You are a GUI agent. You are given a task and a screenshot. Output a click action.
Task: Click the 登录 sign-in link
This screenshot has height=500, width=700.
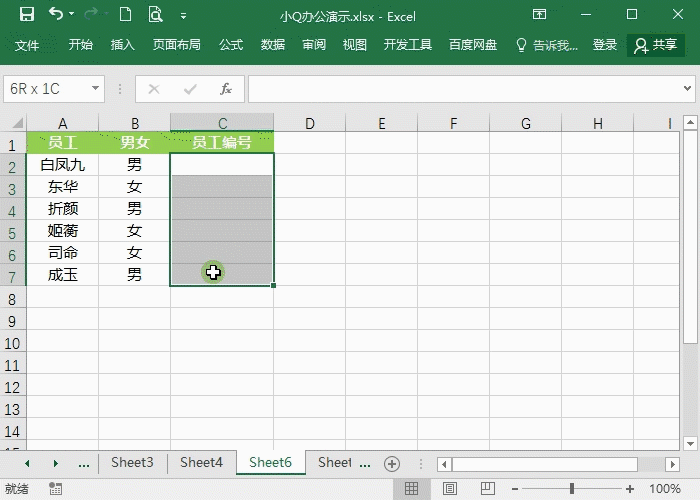[604, 45]
